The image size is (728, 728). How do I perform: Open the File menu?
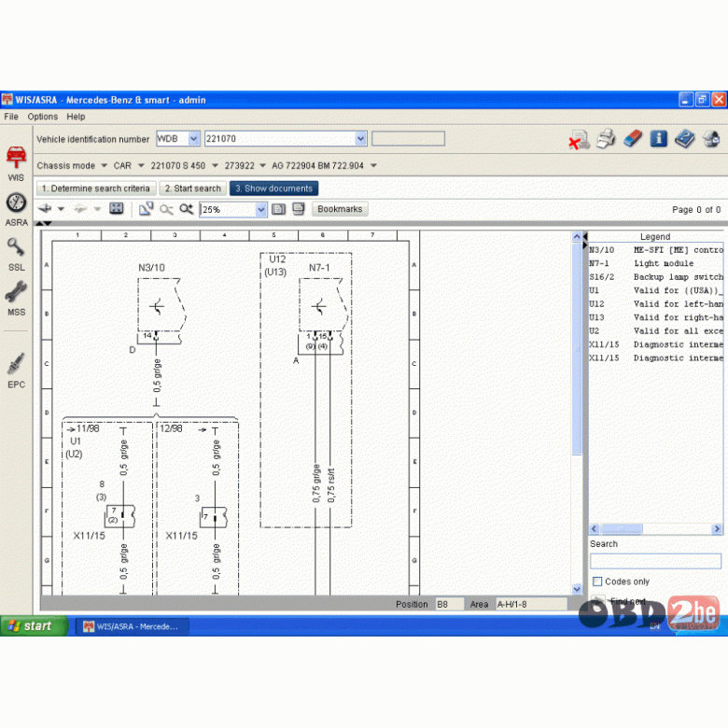tap(11, 117)
